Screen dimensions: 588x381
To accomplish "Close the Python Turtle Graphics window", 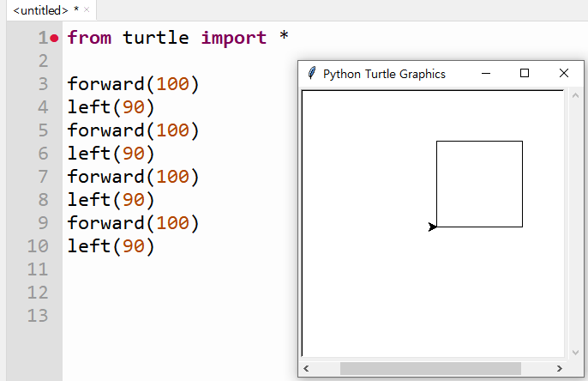I will click(564, 73).
